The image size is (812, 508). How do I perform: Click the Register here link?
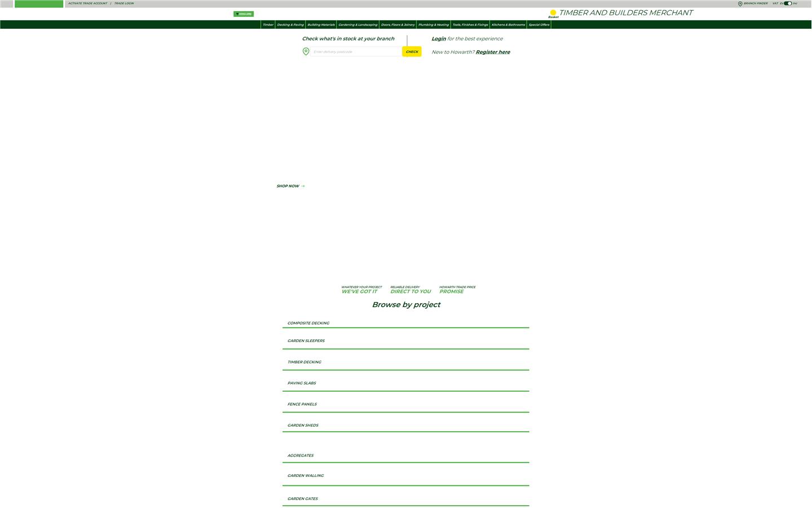point(492,51)
